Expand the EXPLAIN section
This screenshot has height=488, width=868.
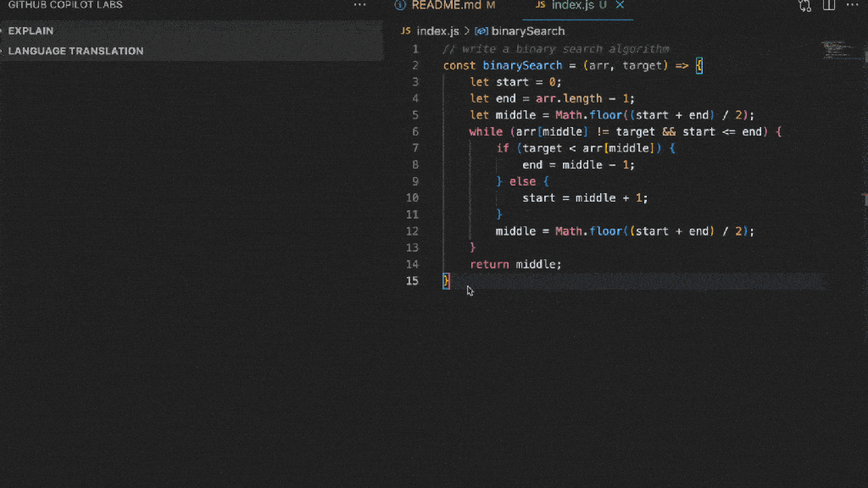pyautogui.click(x=31, y=31)
